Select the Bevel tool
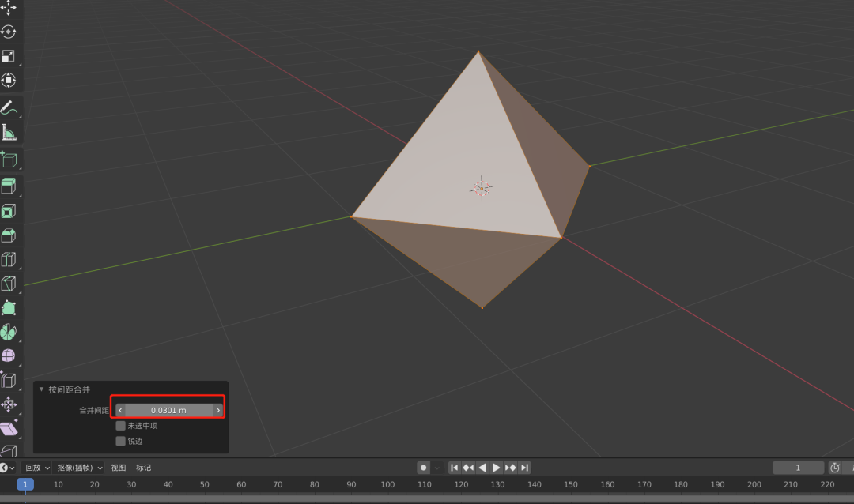The width and height of the screenshot is (854, 504). (x=8, y=235)
